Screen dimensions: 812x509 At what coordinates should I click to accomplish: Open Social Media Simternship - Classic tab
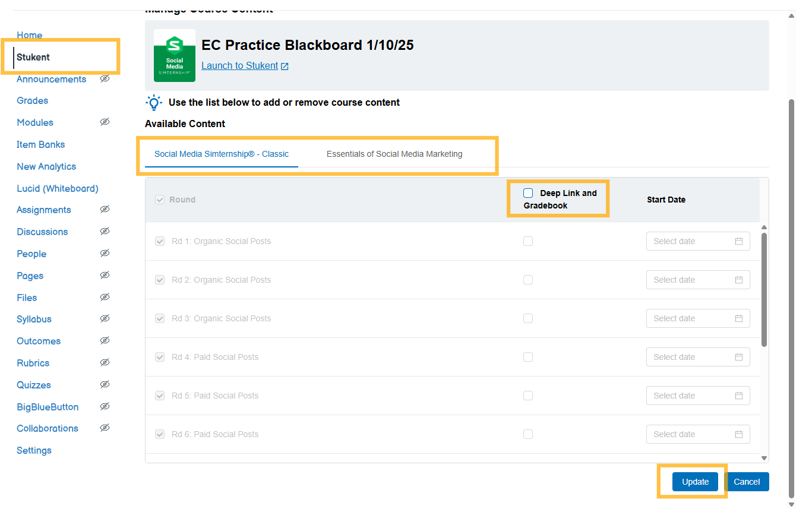click(x=222, y=154)
